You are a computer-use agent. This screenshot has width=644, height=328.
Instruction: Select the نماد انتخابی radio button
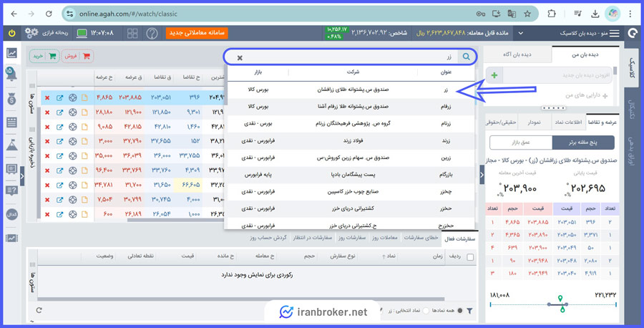[426, 311]
